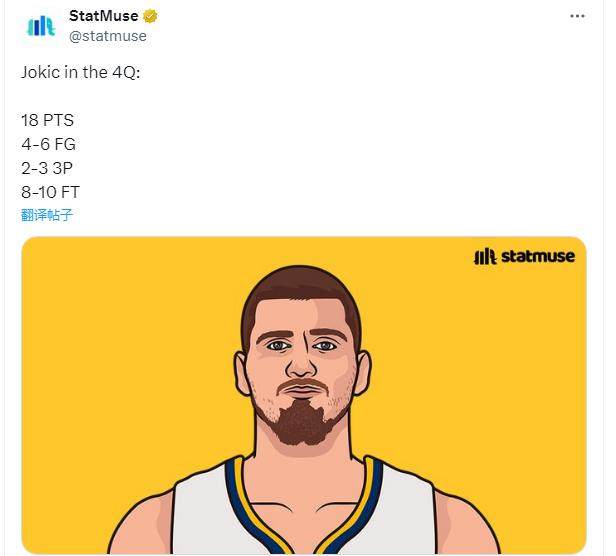Click the "Jokic in the 4Q:" text
This screenshot has height=556, width=616.
pyautogui.click(x=81, y=74)
